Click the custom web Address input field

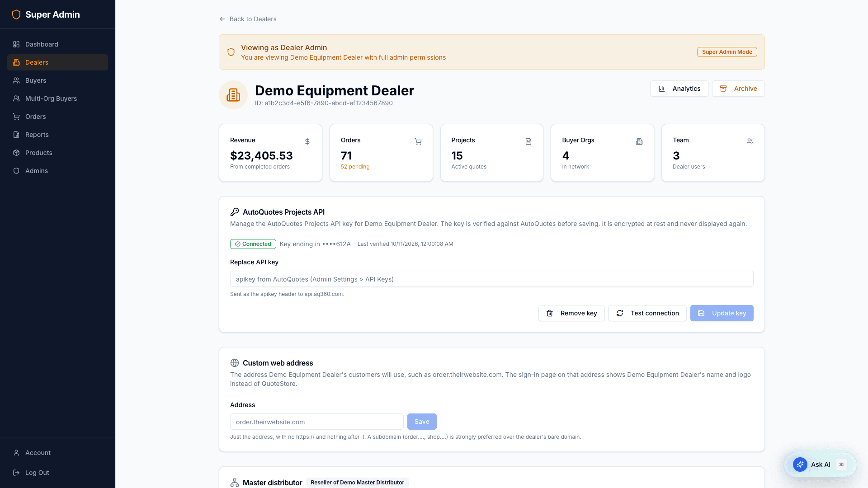point(316,422)
